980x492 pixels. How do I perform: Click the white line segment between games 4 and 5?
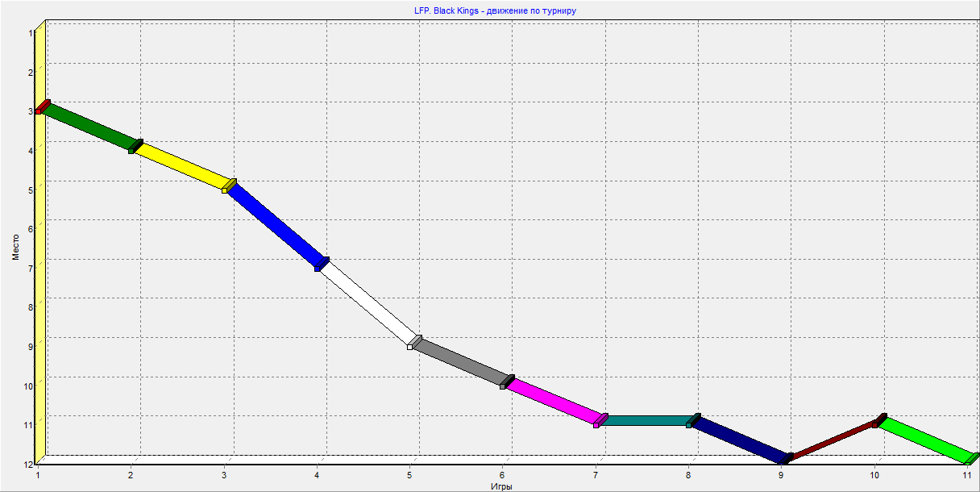tap(369, 302)
